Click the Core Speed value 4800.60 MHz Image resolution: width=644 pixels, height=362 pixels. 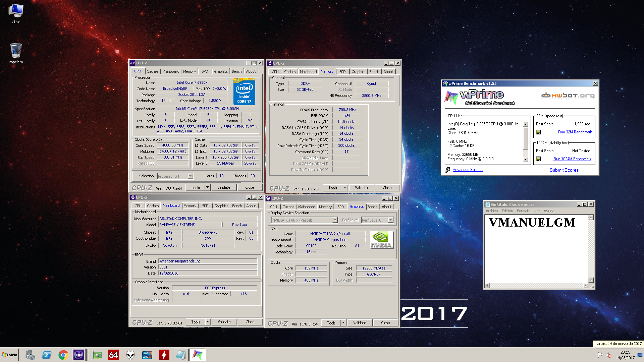tap(173, 145)
